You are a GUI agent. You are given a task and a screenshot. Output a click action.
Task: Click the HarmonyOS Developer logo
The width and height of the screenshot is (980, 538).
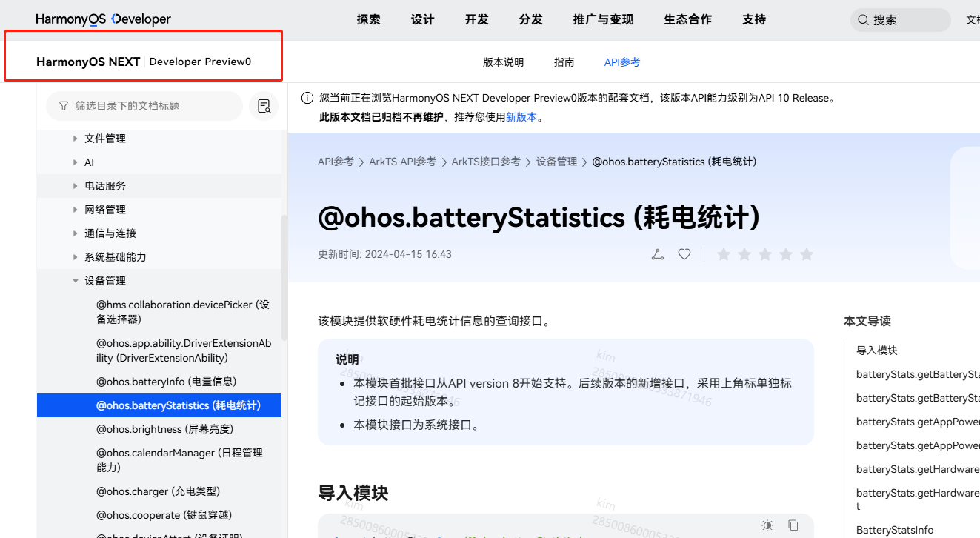(103, 19)
